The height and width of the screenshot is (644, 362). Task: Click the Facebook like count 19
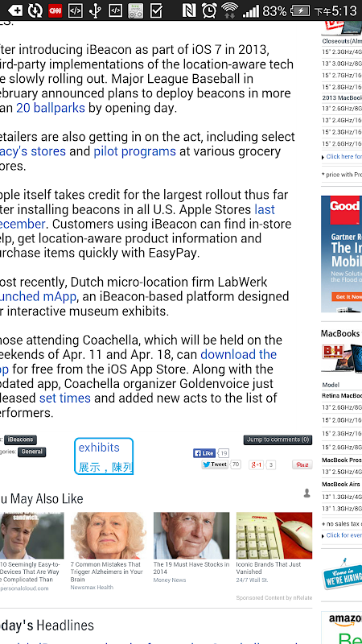click(224, 453)
